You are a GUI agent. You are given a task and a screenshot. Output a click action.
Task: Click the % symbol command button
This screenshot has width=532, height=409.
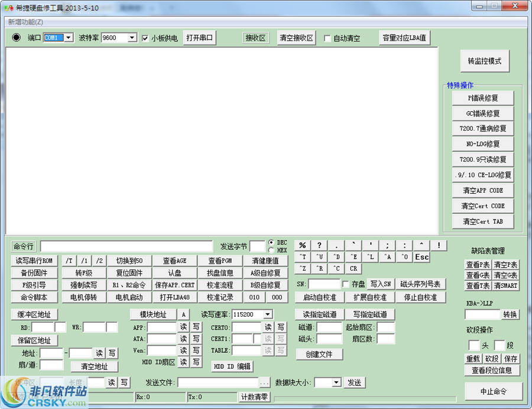click(303, 245)
